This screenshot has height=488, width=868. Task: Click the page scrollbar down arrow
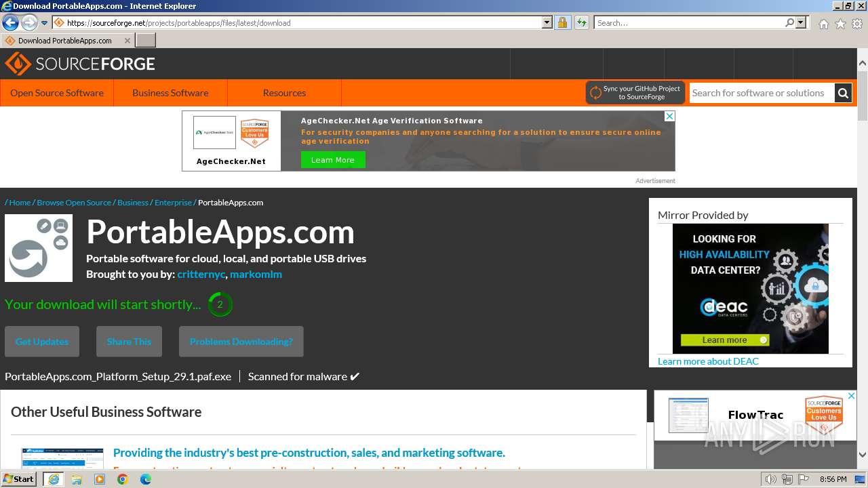863,455
